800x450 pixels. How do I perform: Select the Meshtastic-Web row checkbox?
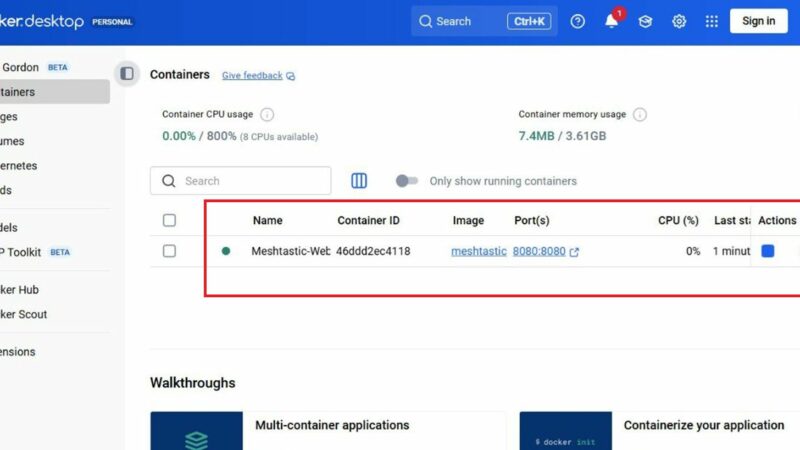(x=169, y=251)
